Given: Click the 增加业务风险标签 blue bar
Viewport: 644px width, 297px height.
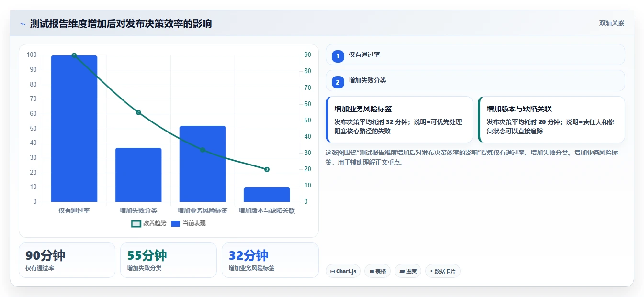Looking at the screenshot, I should pyautogui.click(x=203, y=164).
